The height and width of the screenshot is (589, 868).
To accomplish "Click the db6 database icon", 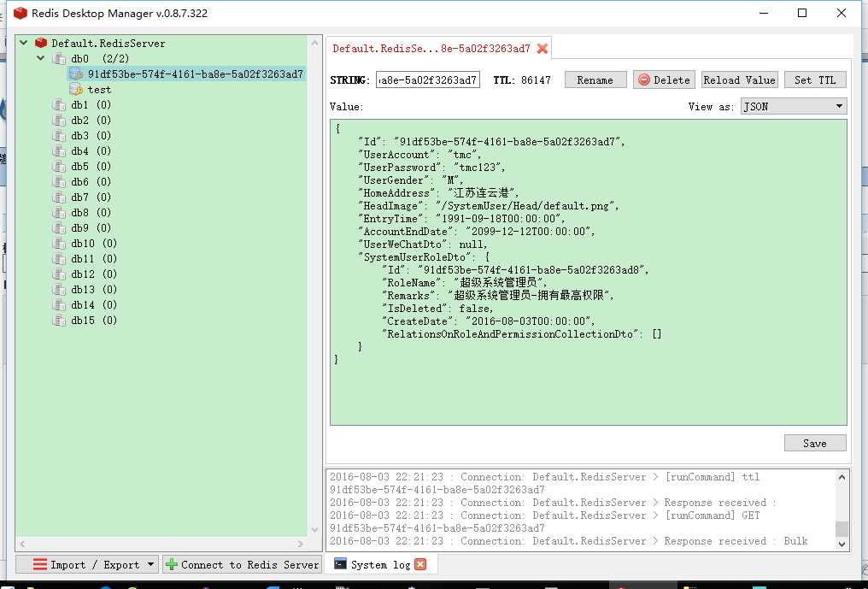I will pos(59,182).
